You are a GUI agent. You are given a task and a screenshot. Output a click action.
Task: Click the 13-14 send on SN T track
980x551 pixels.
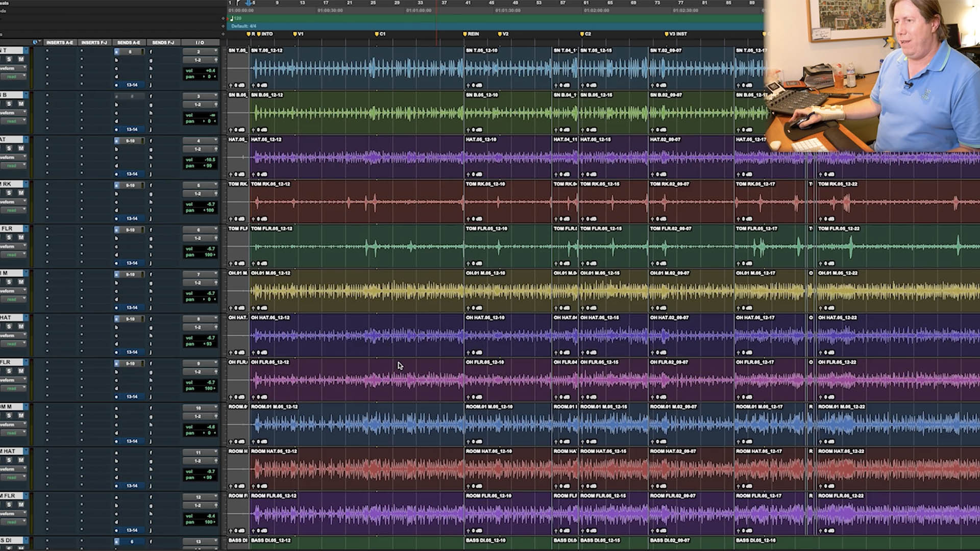[132, 85]
